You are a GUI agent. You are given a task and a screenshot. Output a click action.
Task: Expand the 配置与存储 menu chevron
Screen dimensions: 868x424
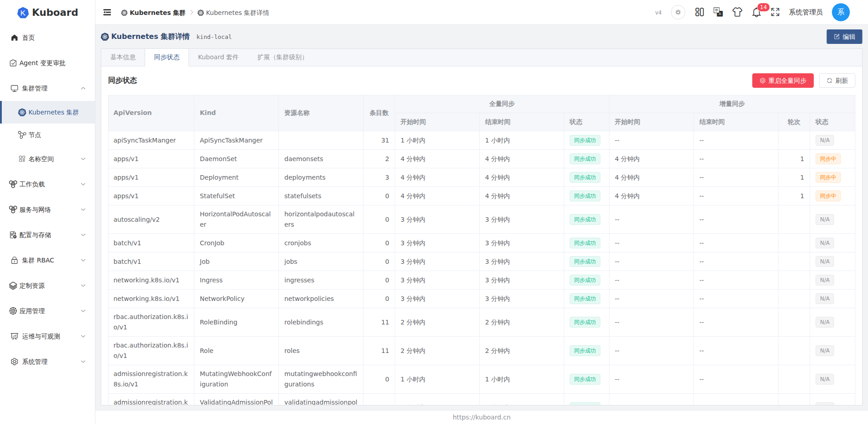tap(83, 235)
